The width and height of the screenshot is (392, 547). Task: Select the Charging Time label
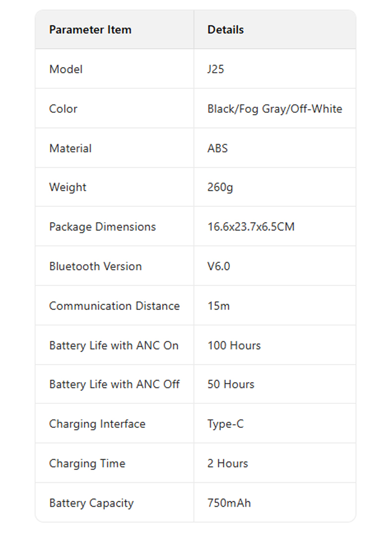click(x=87, y=464)
